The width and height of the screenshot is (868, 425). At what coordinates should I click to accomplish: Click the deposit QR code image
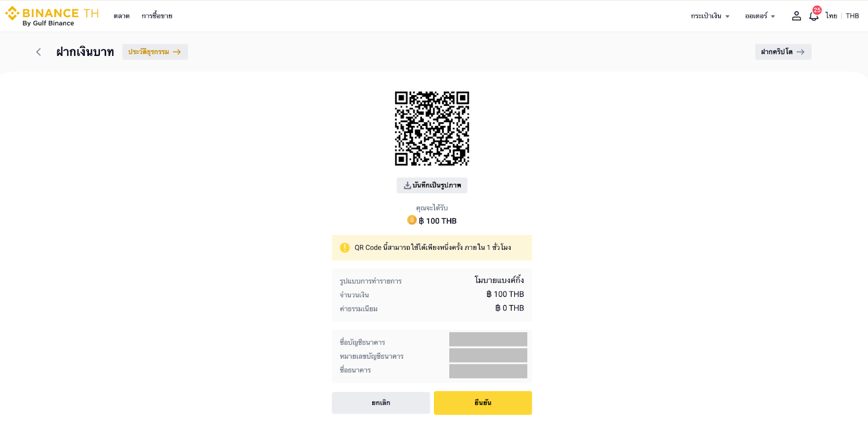tap(432, 128)
